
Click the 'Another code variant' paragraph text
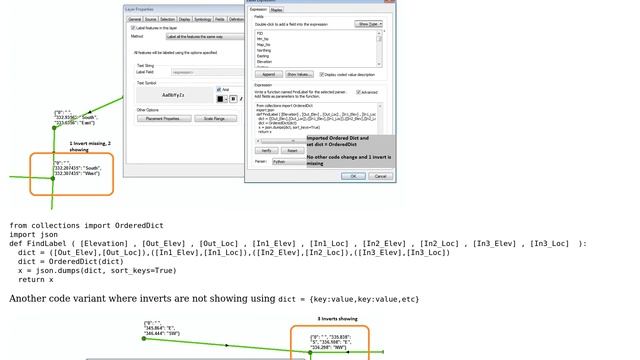coord(214,299)
